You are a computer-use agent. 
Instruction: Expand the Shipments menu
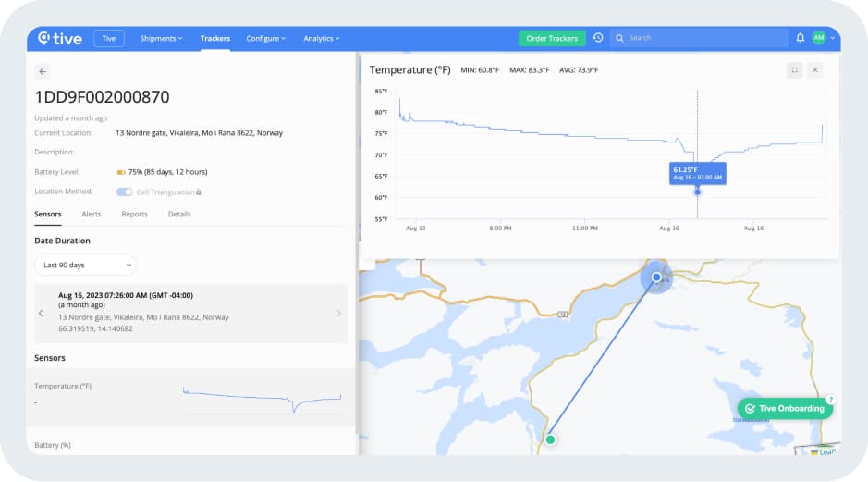click(x=161, y=38)
